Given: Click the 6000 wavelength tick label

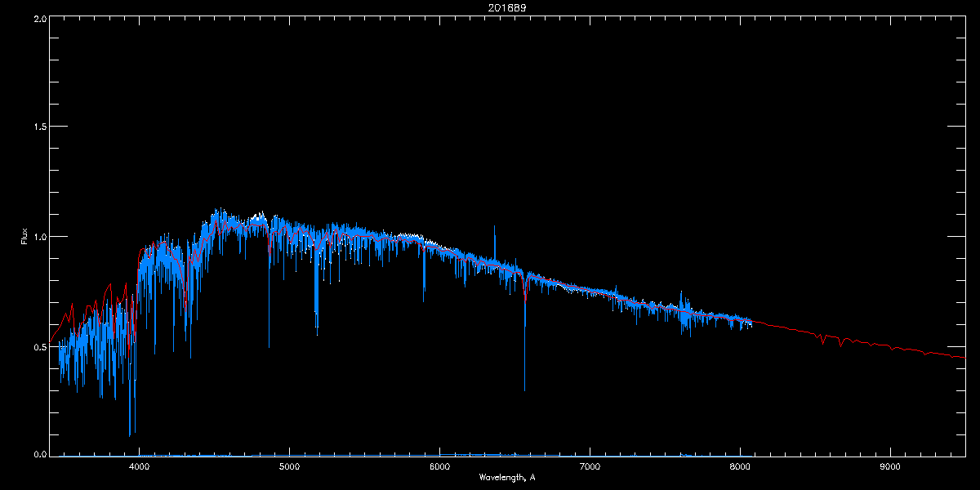Looking at the screenshot, I should 440,467.
